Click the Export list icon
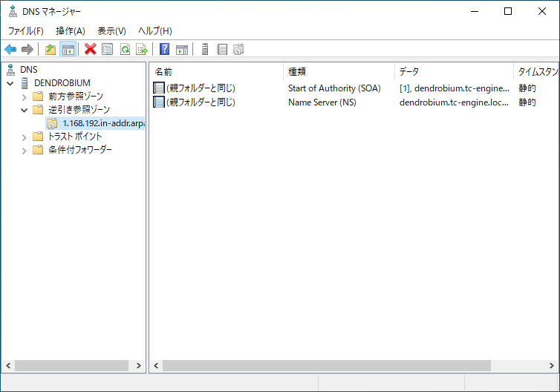 pyautogui.click(x=142, y=49)
